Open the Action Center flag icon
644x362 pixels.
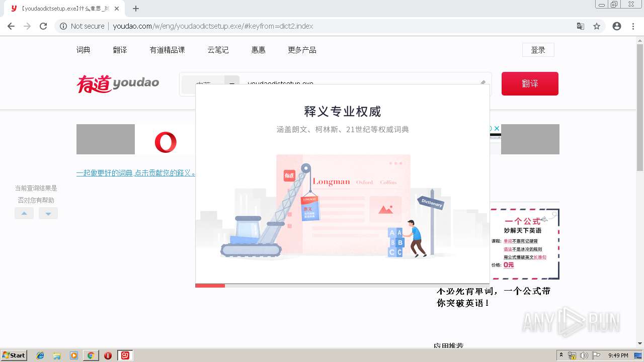coord(596,355)
